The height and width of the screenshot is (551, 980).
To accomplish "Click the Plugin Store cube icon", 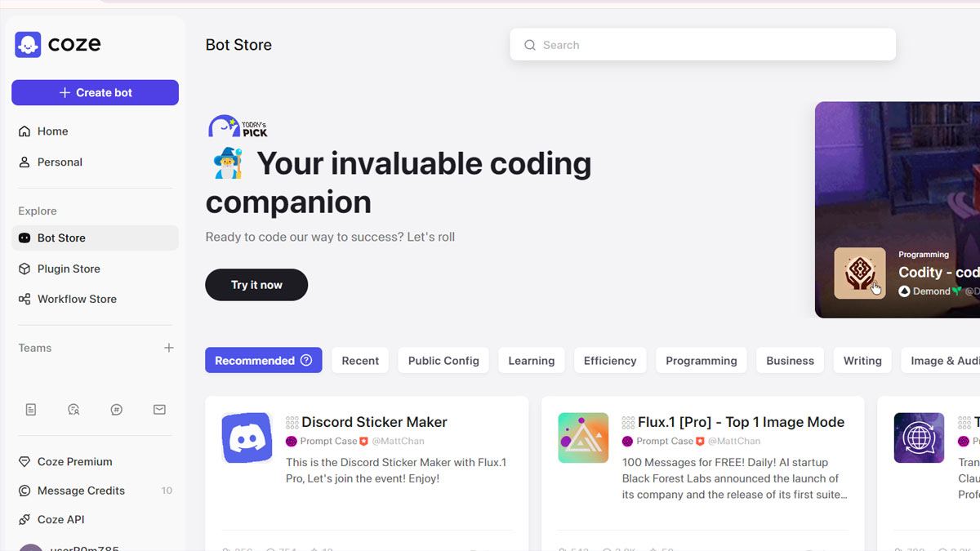I will (x=24, y=269).
